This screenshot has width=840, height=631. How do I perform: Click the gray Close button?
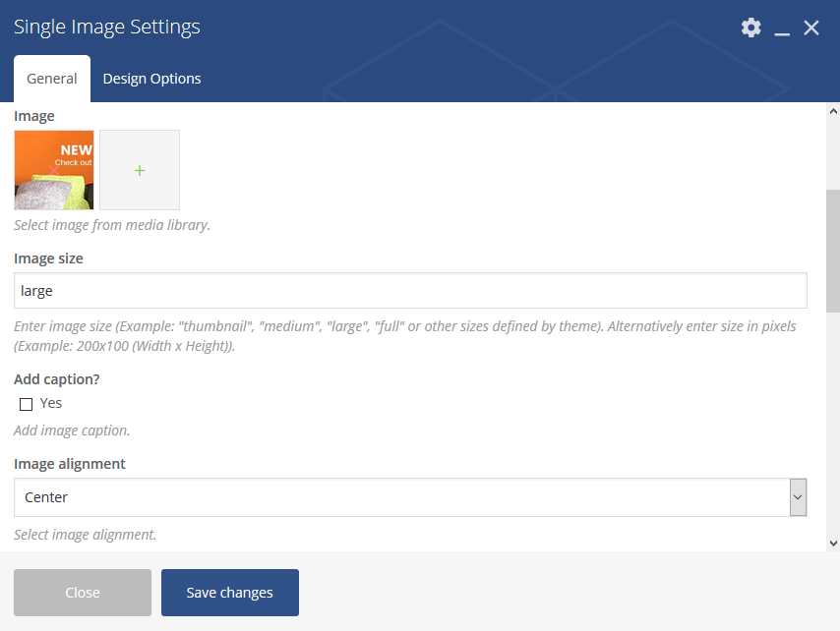coord(83,593)
